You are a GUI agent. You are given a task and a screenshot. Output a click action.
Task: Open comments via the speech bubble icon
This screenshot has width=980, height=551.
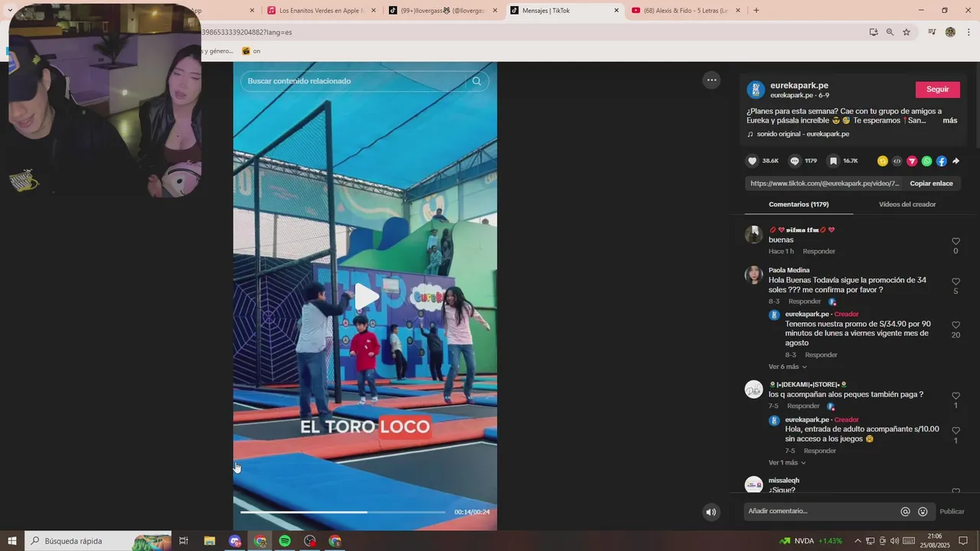tap(795, 161)
